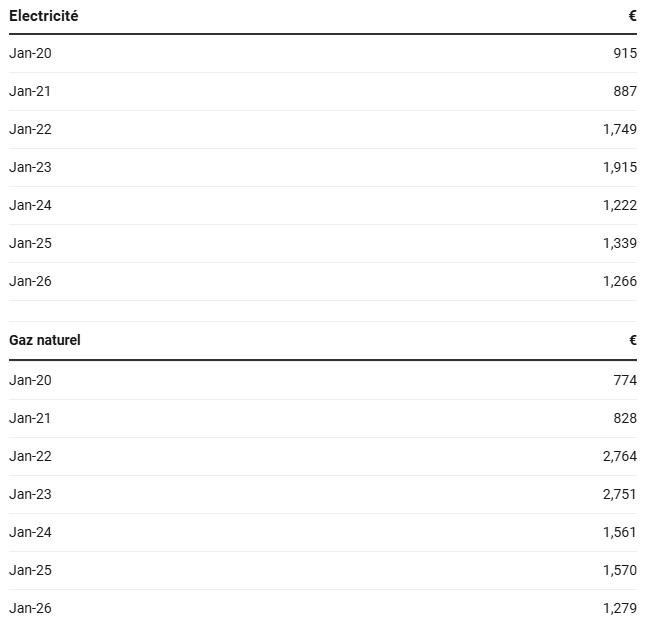Select the 1,222 value cell
Viewport: 660px width, 634px height.
click(x=620, y=205)
